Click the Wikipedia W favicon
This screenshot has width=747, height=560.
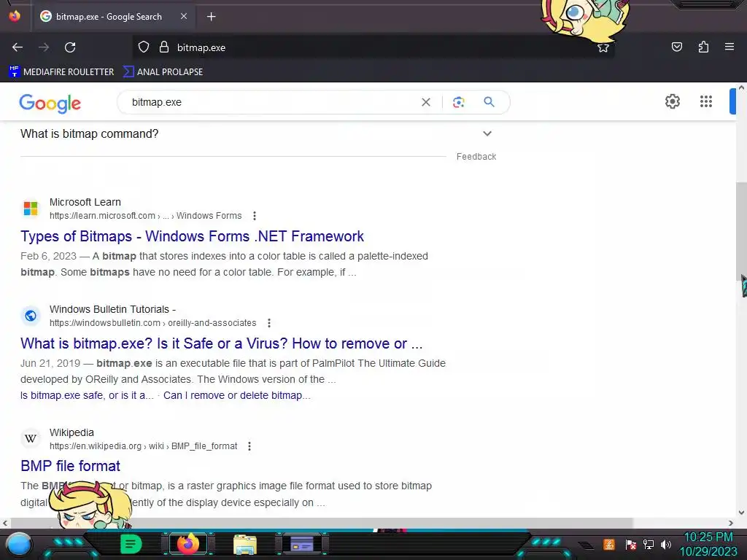coord(31,438)
